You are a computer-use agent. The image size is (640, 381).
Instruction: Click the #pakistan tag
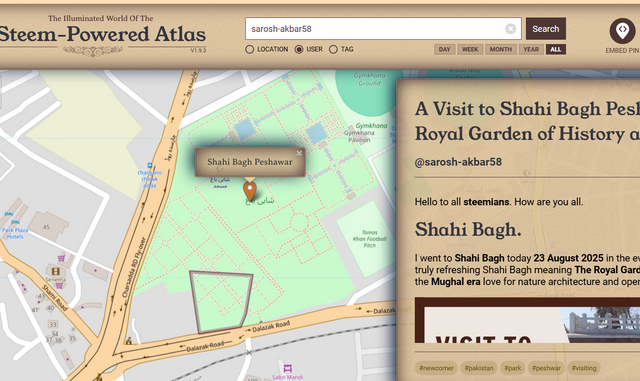[x=479, y=368]
